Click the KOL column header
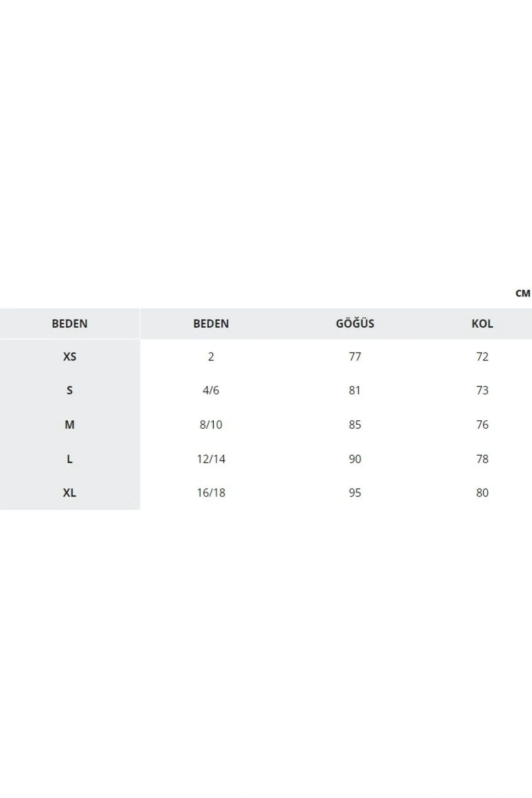 pyautogui.click(x=482, y=324)
